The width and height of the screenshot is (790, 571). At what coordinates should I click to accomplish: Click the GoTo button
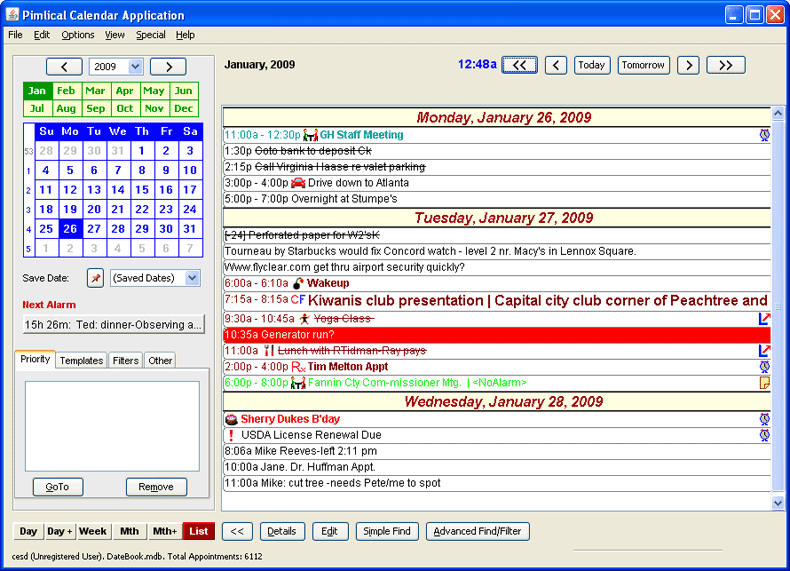click(x=57, y=487)
